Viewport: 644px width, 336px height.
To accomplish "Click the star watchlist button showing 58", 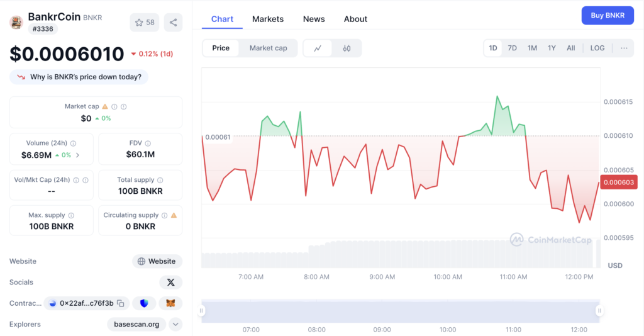I will click(x=145, y=23).
